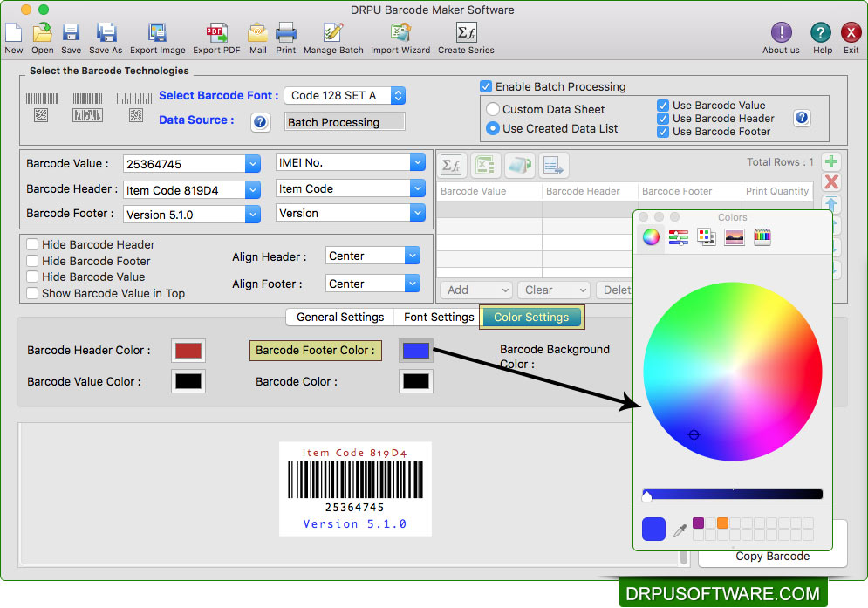Click the Barcode Header Color red swatch
Screen dimensions: 868x608
[188, 351]
